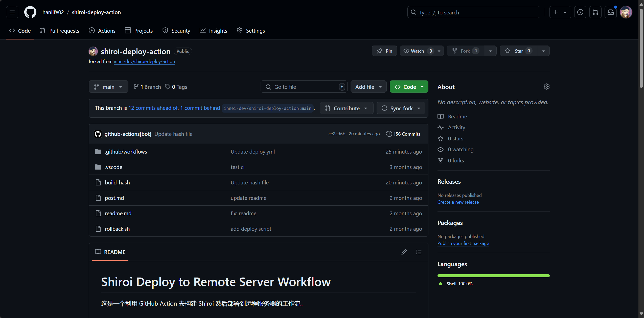644x318 pixels.
Task: Open the pull requests icon in header
Action: pyautogui.click(x=595, y=12)
